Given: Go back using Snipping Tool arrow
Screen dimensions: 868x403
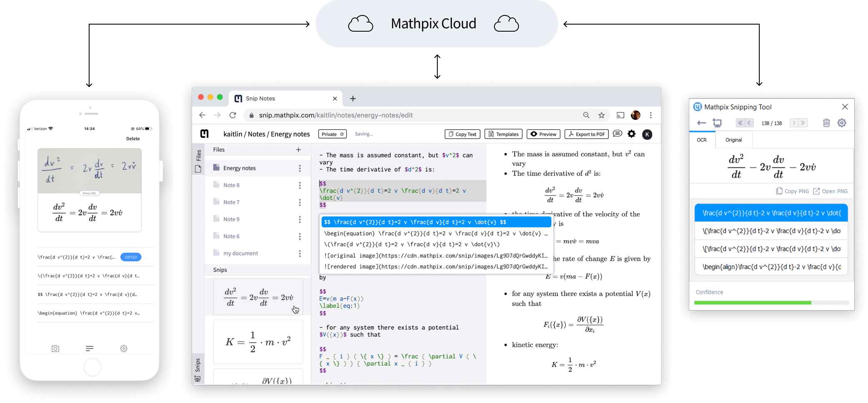Looking at the screenshot, I should pyautogui.click(x=701, y=123).
